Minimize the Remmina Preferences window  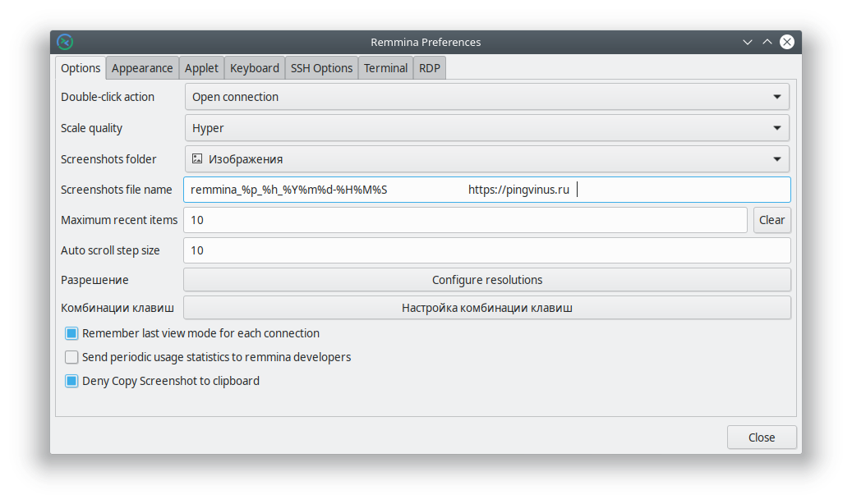[x=747, y=42]
